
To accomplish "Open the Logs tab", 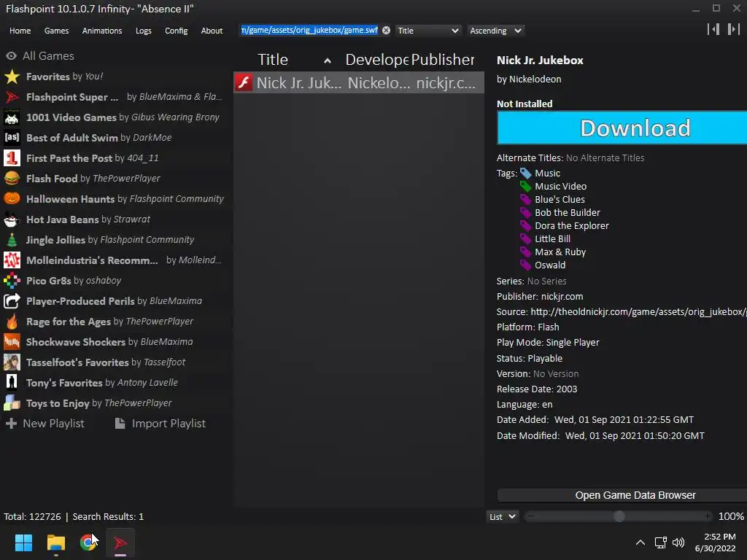I will tap(144, 31).
